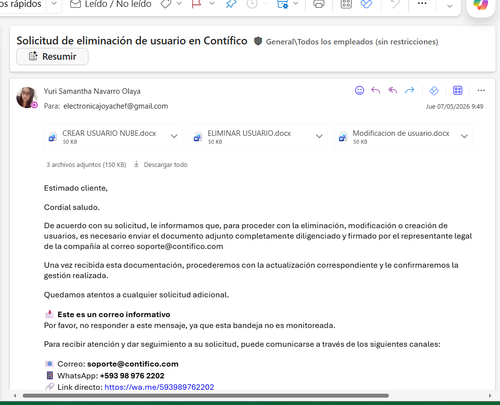Screen dimensions: 500x405
Task: Click recipient electronicajoyachef@gmail.com
Action: (x=116, y=106)
